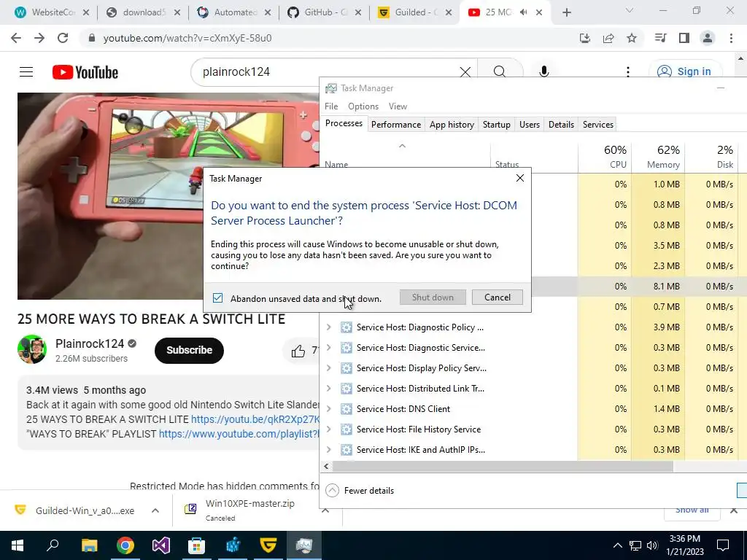
Task: Open the YouTube hamburger guide menu
Action: click(26, 72)
